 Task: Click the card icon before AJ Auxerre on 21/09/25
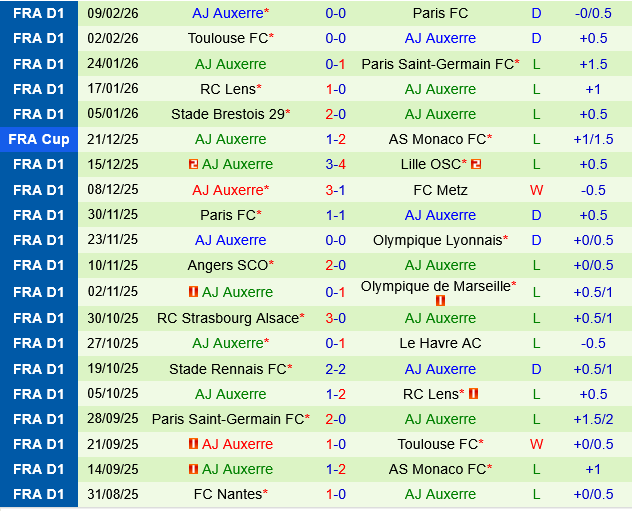tap(192, 444)
